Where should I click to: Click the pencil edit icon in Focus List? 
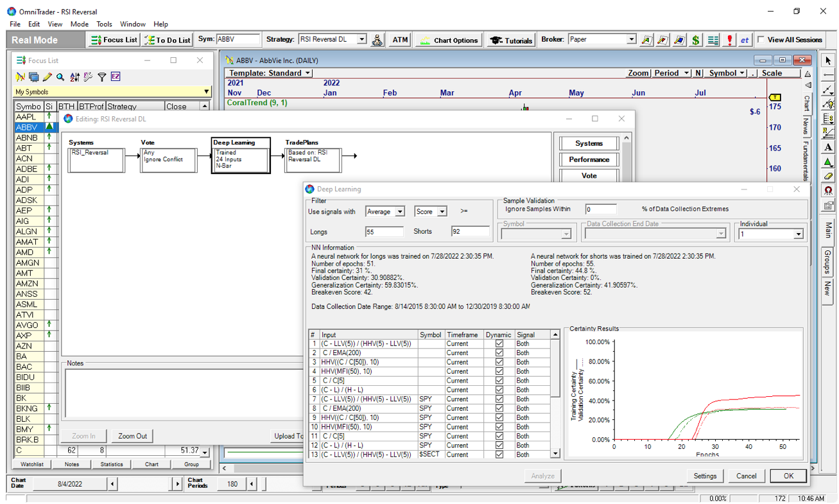(47, 77)
